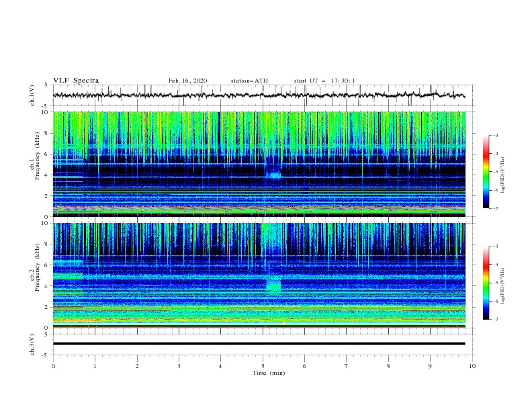The width and height of the screenshot is (532, 411).
Task: Click the time axis tick label '6'
Action: tap(304, 366)
